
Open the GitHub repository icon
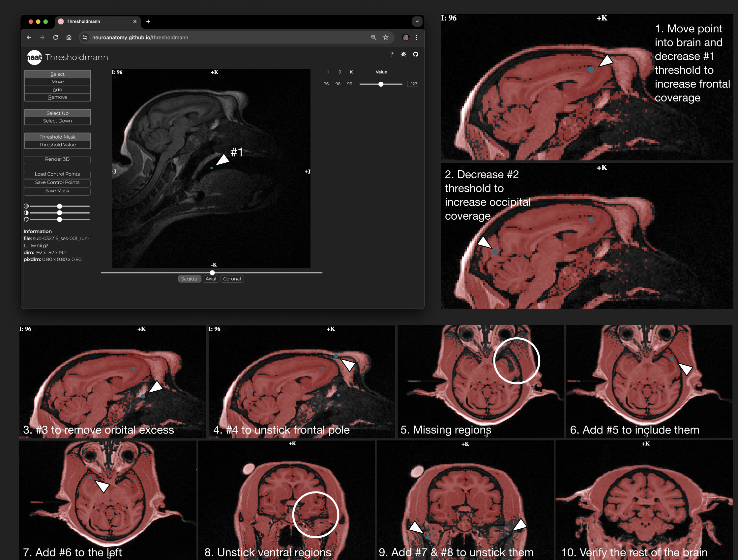415,54
